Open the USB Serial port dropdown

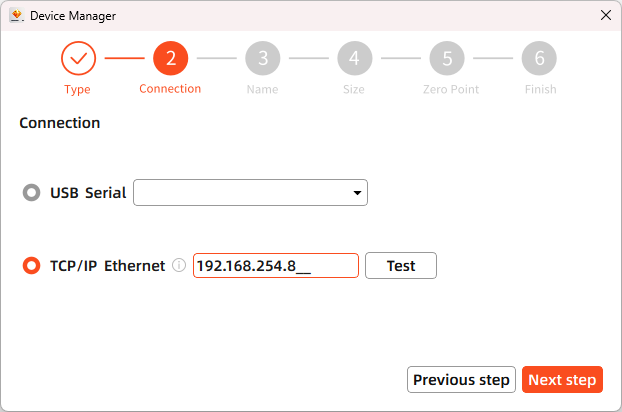[x=250, y=192]
